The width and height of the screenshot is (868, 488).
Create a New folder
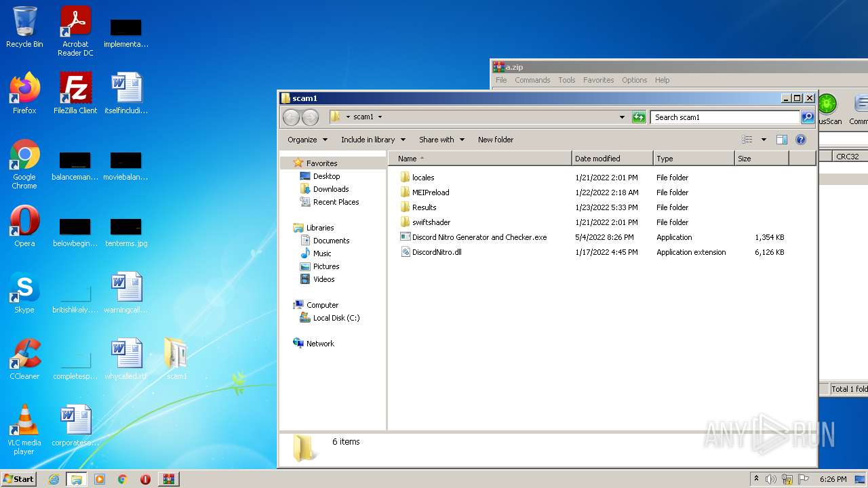point(496,140)
